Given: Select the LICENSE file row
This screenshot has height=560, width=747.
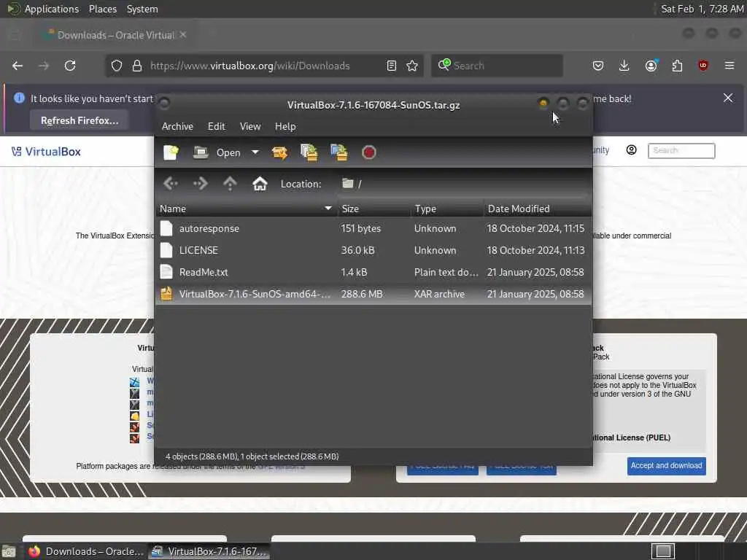Looking at the screenshot, I should point(373,251).
